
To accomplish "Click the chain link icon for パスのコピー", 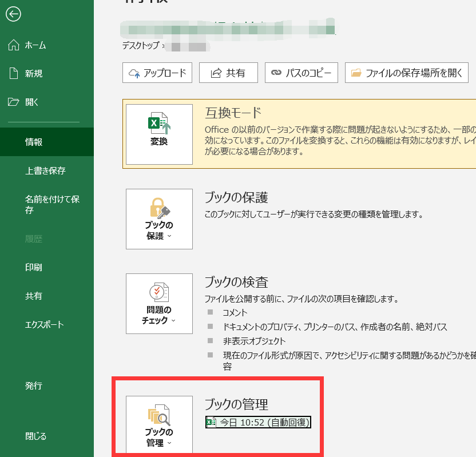I will pos(276,73).
